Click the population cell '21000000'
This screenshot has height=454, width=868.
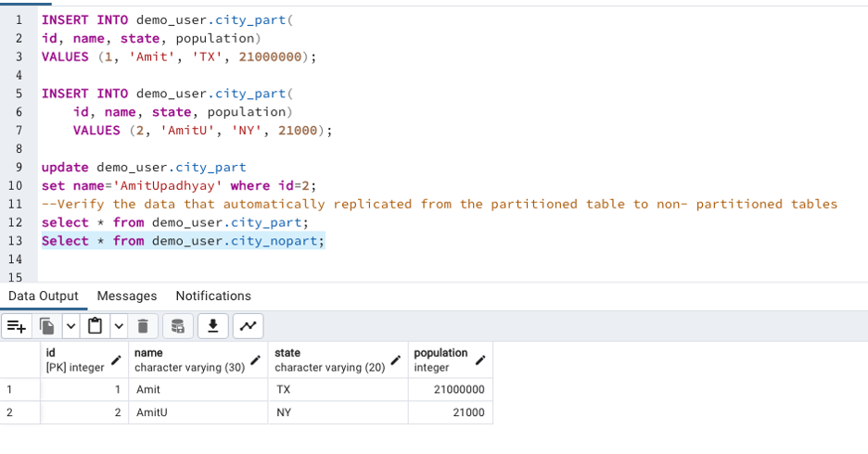(450, 389)
